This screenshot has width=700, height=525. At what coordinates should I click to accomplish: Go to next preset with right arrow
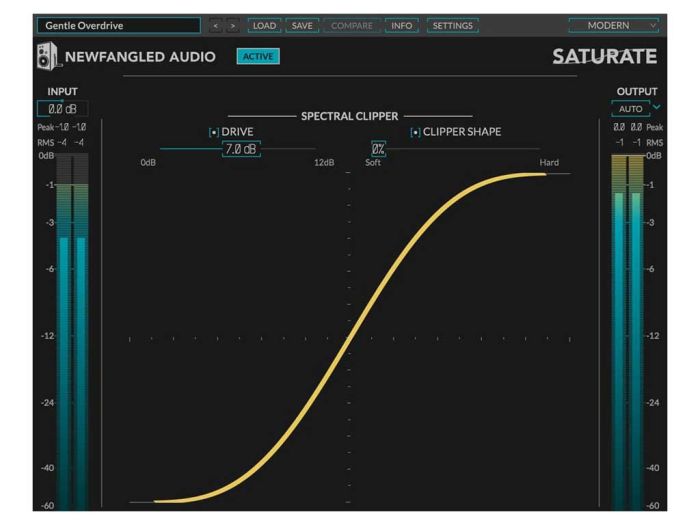pyautogui.click(x=233, y=26)
